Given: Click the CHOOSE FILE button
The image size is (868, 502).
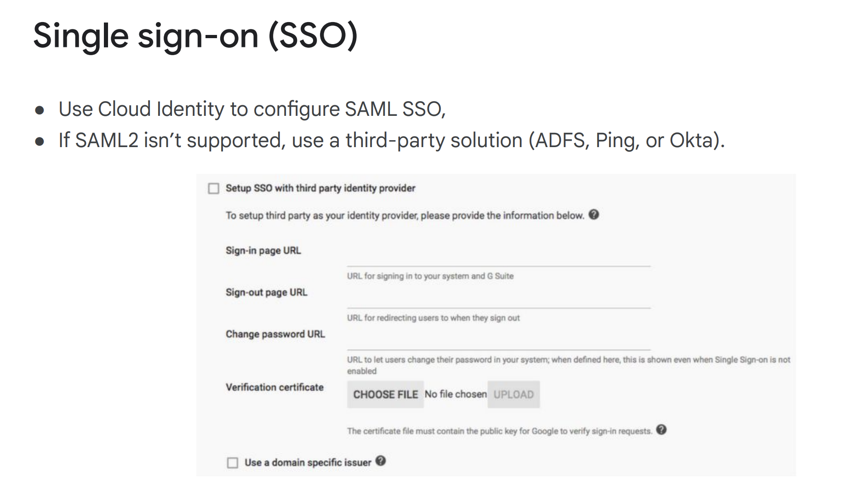Looking at the screenshot, I should (385, 394).
